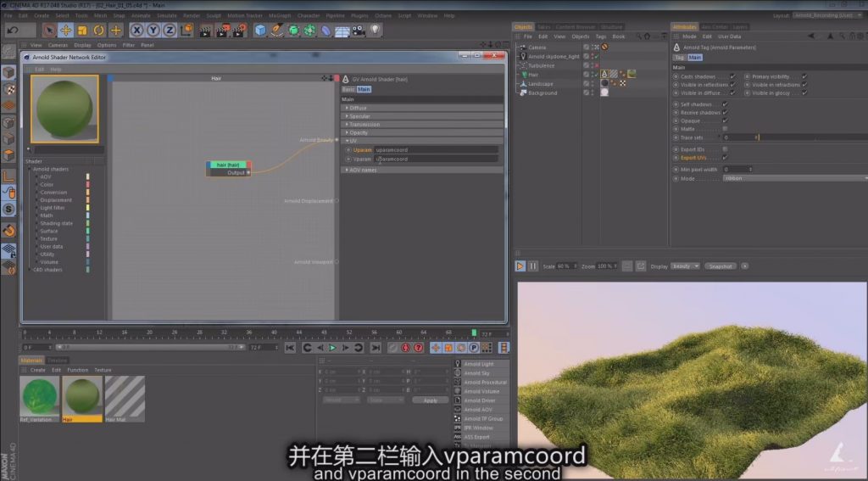Toggle Opaque checkbox
This screenshot has width=868, height=481.
(x=726, y=120)
